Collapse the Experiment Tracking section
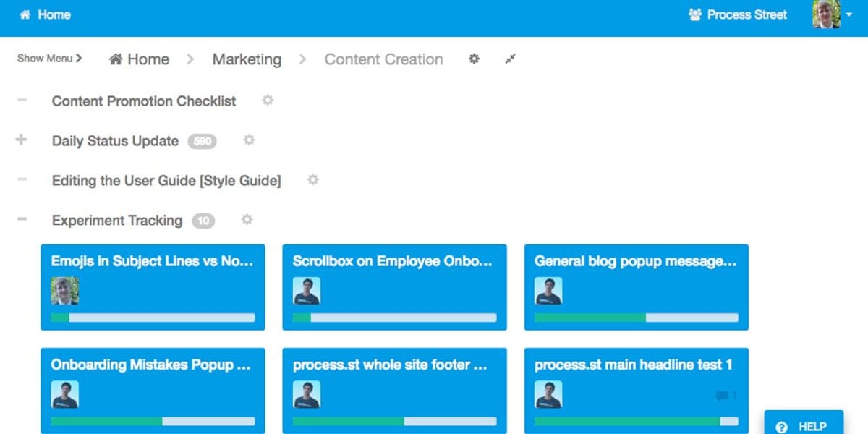The height and width of the screenshot is (434, 868). coord(22,219)
